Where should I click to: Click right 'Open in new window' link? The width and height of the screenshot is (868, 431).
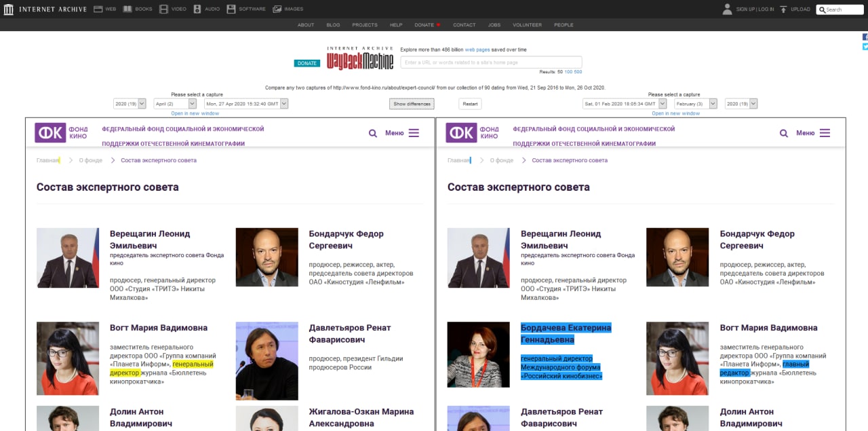[x=676, y=113]
